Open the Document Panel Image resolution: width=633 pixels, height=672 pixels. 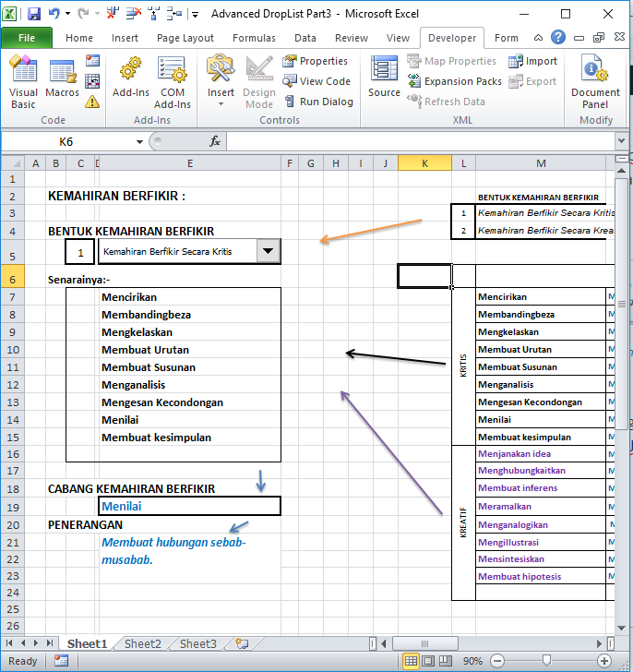(595, 80)
